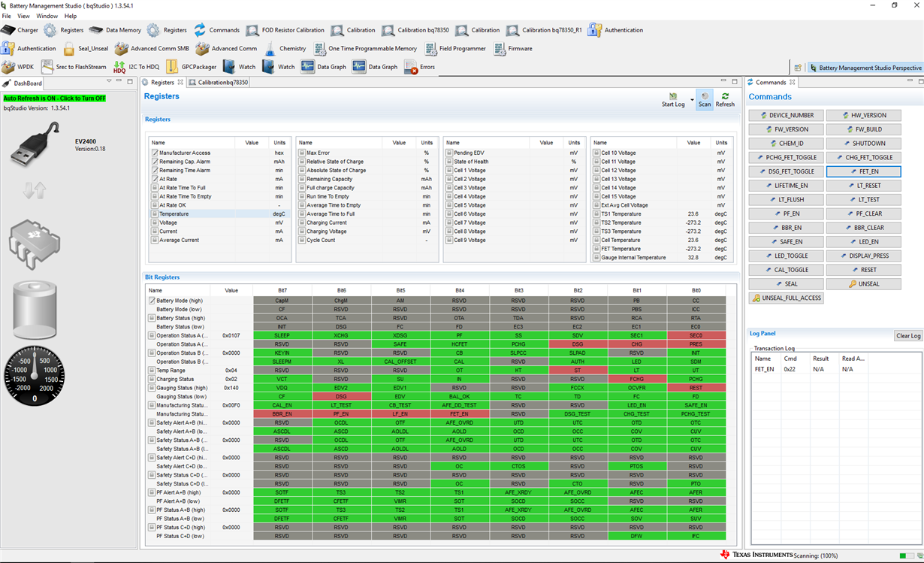
Task: Open the View menu
Action: pos(23,16)
